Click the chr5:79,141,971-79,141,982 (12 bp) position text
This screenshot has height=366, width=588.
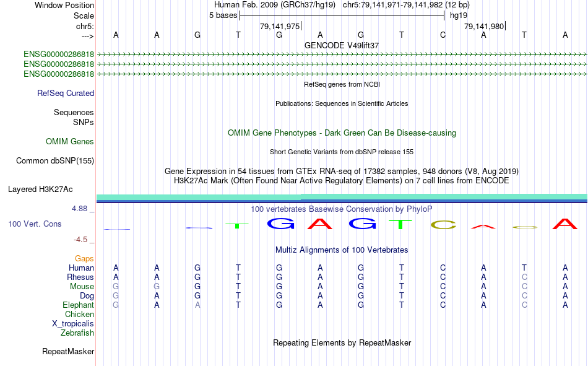[406, 5]
